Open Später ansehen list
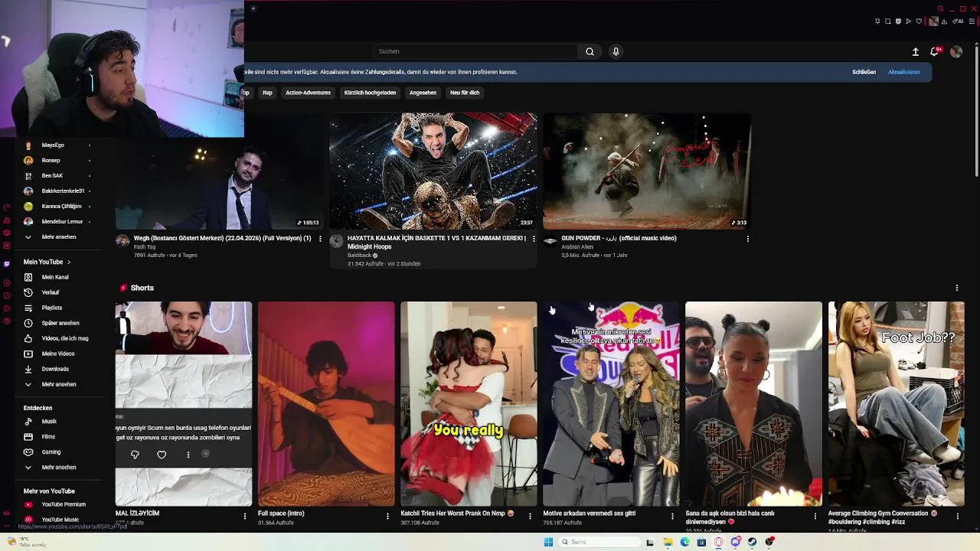 click(x=60, y=323)
